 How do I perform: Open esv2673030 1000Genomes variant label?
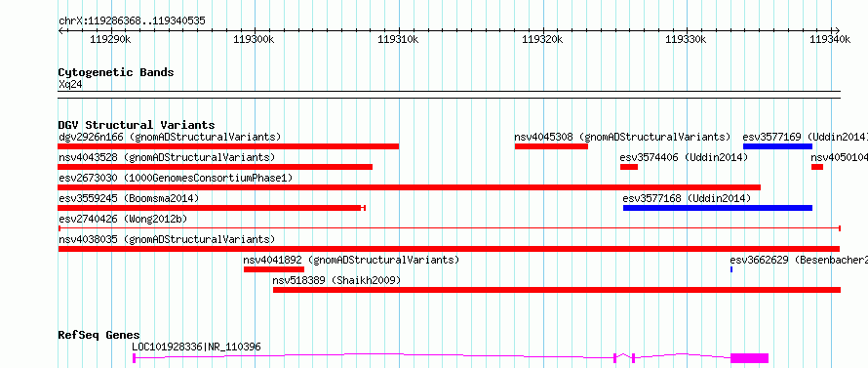click(x=176, y=178)
